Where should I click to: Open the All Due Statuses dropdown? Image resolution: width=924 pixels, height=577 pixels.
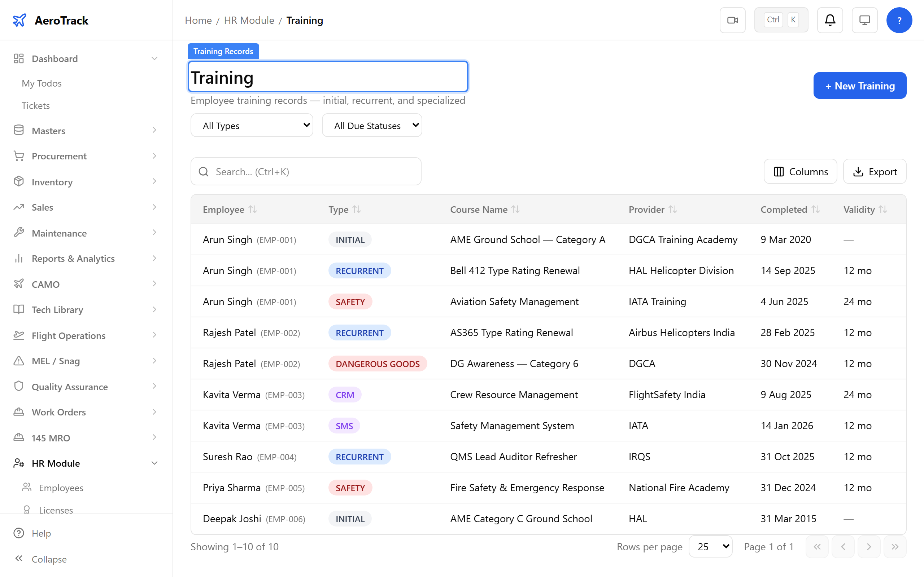pyautogui.click(x=371, y=125)
